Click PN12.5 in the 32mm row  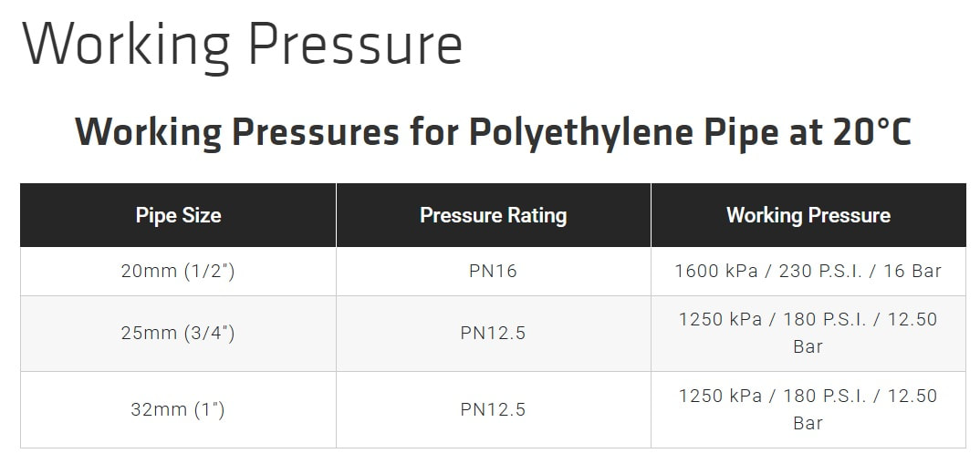click(x=493, y=410)
